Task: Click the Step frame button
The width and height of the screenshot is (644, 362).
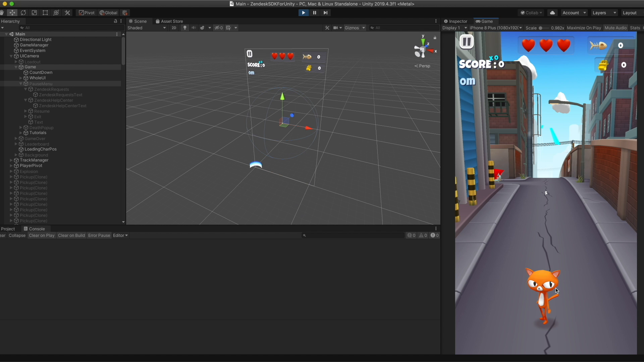Action: (x=325, y=13)
